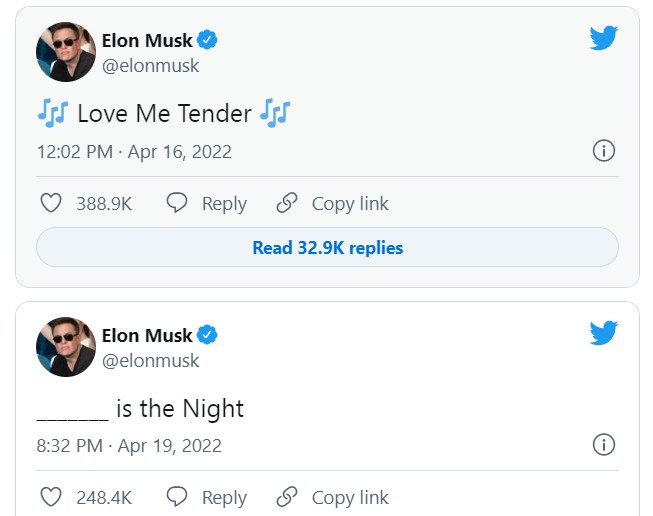Open timestamp 8:32 PM · Apr 19, 2022
The height and width of the screenshot is (516, 653).
(x=129, y=446)
